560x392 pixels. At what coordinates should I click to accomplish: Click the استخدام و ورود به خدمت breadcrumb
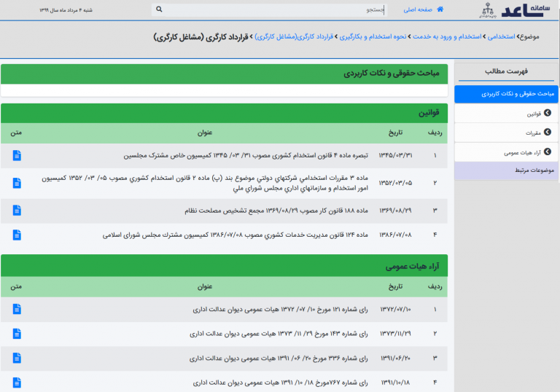tap(446, 36)
